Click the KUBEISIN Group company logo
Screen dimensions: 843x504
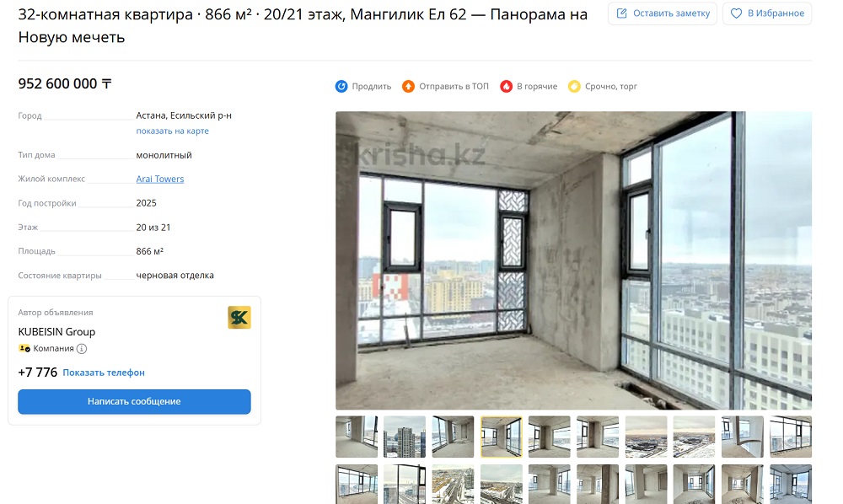pyautogui.click(x=239, y=318)
